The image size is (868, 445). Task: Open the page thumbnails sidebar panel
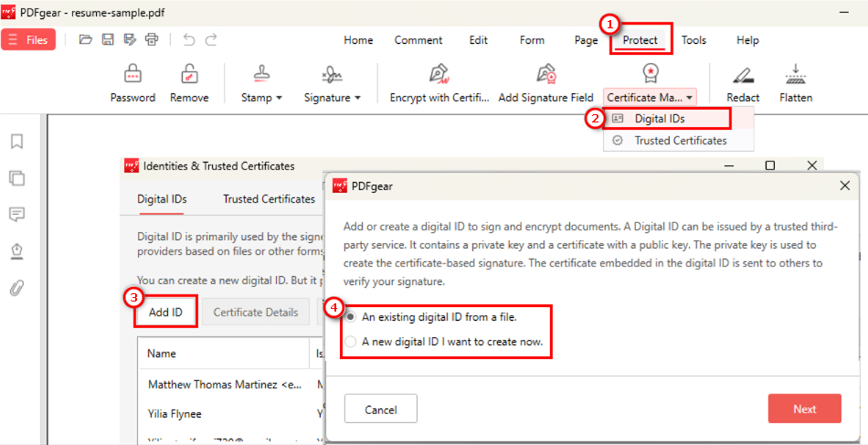pos(17,177)
